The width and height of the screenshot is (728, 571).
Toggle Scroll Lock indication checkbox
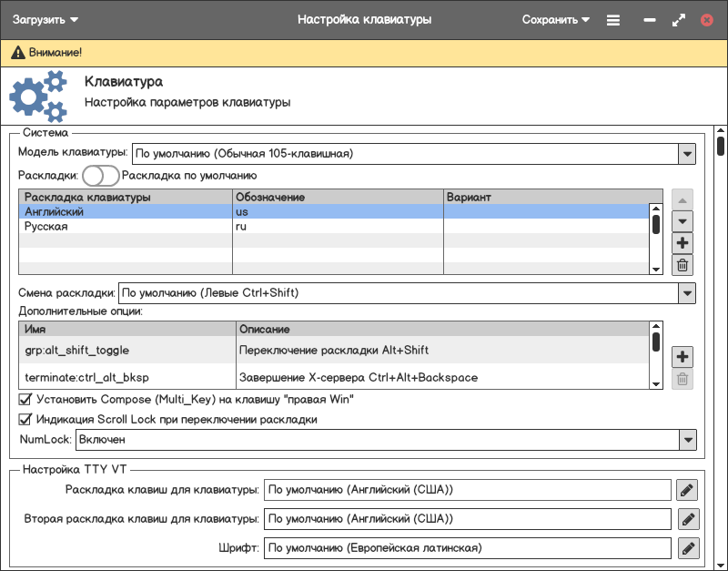(25, 420)
